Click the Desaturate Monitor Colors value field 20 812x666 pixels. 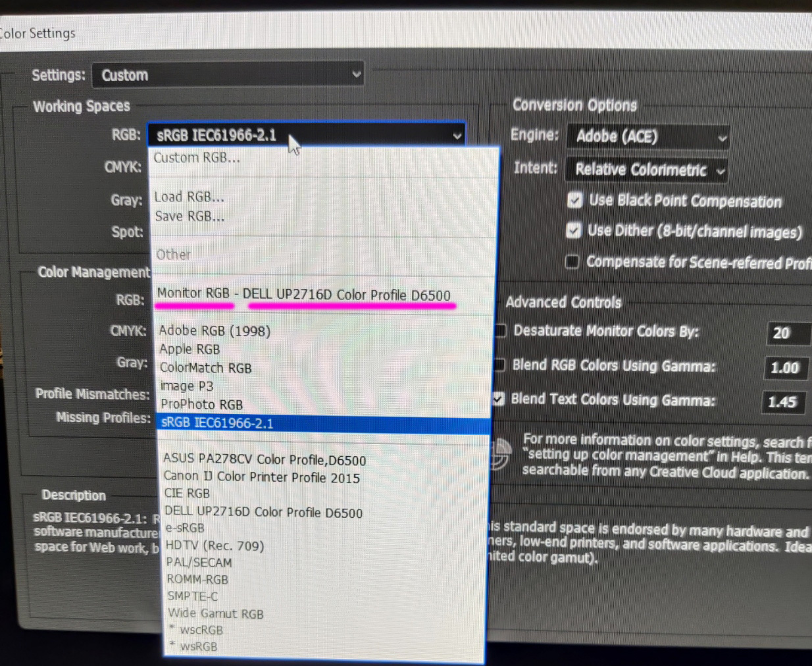(788, 333)
